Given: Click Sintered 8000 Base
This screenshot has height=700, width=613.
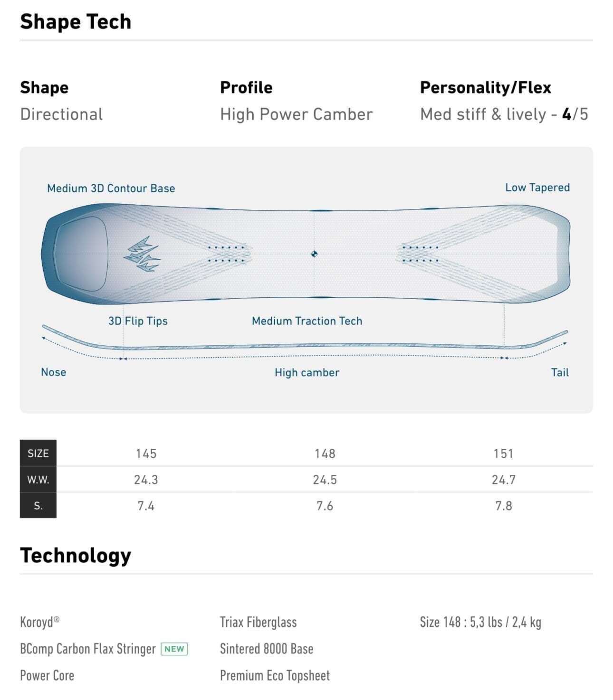Looking at the screenshot, I should pos(267,649).
